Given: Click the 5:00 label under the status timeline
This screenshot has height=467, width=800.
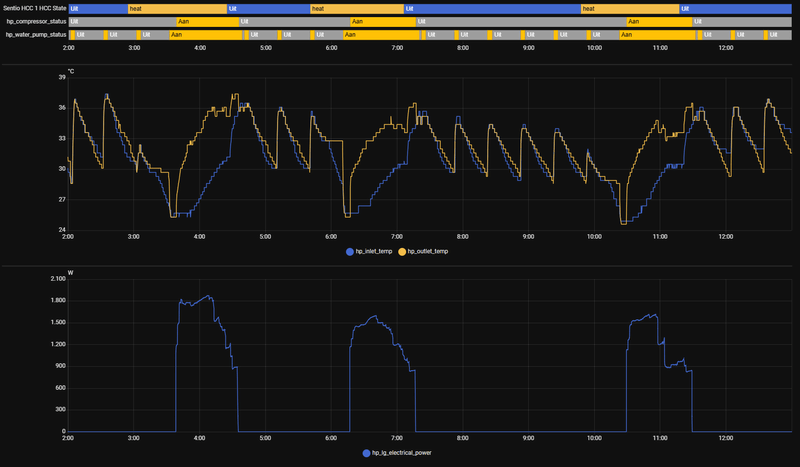Looking at the screenshot, I should (266, 48).
